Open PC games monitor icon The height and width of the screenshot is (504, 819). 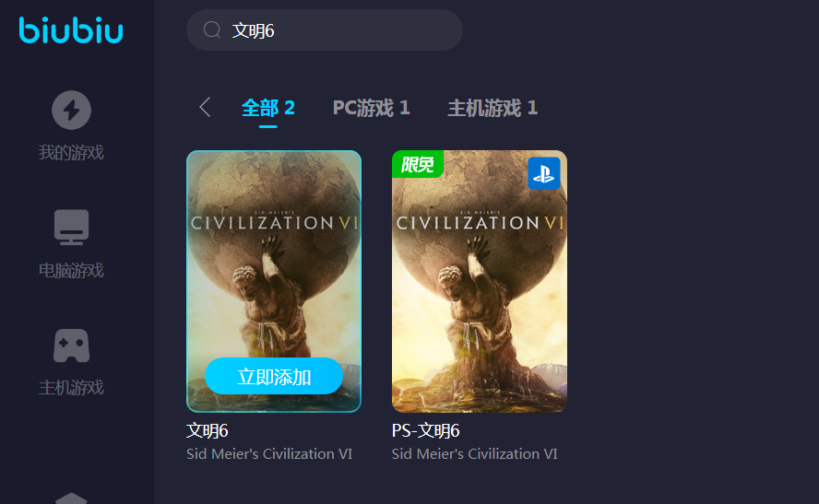[72, 227]
